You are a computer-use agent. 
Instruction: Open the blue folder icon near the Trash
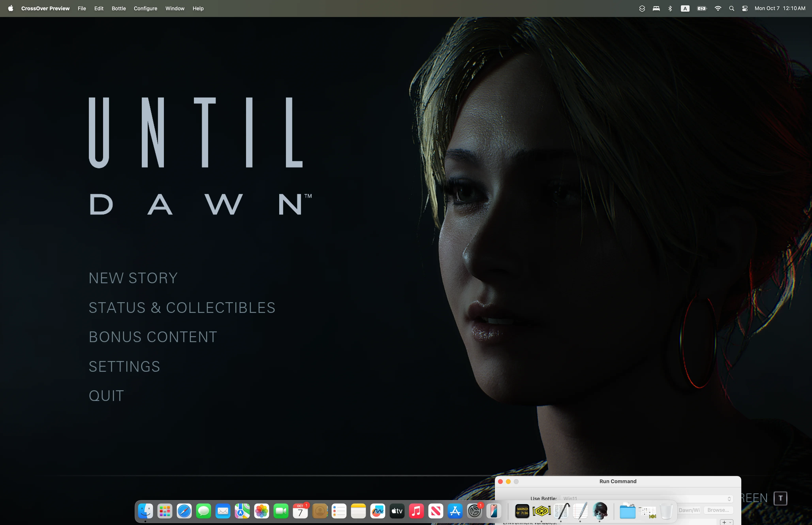627,511
